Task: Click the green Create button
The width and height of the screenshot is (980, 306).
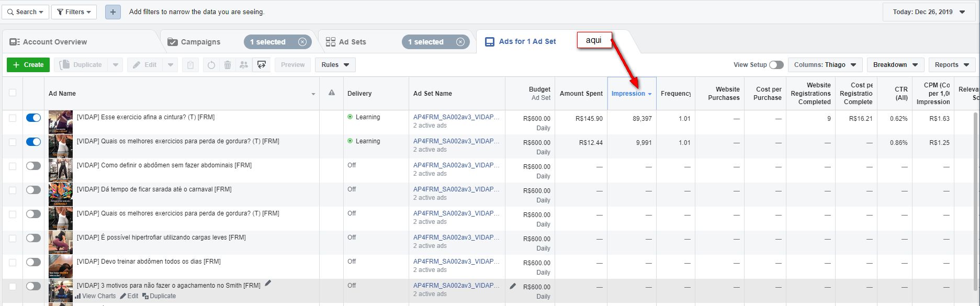Action: (28, 65)
